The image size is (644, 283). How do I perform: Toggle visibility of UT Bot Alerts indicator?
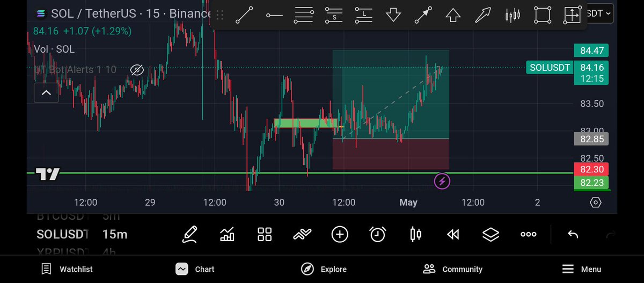[x=137, y=70]
